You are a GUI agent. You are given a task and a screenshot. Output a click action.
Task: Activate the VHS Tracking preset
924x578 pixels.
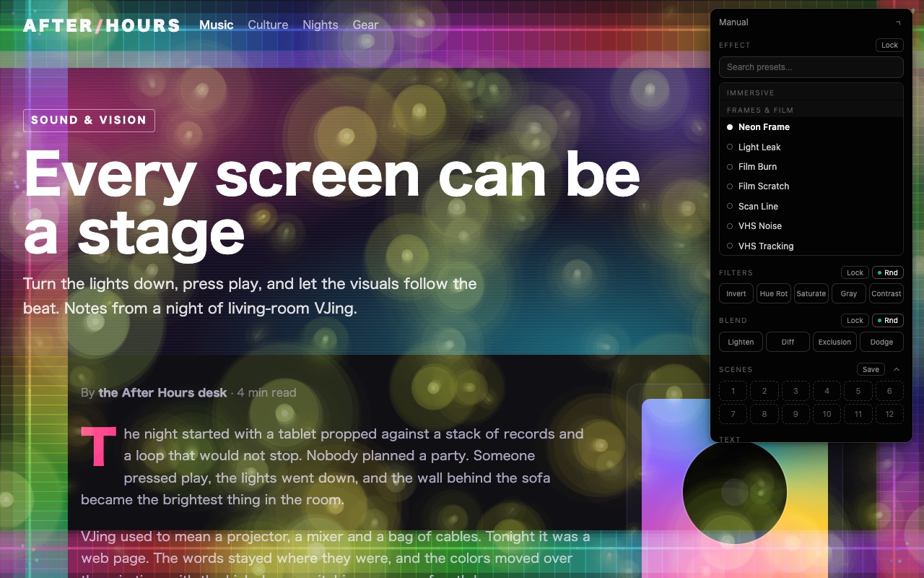click(x=811, y=246)
